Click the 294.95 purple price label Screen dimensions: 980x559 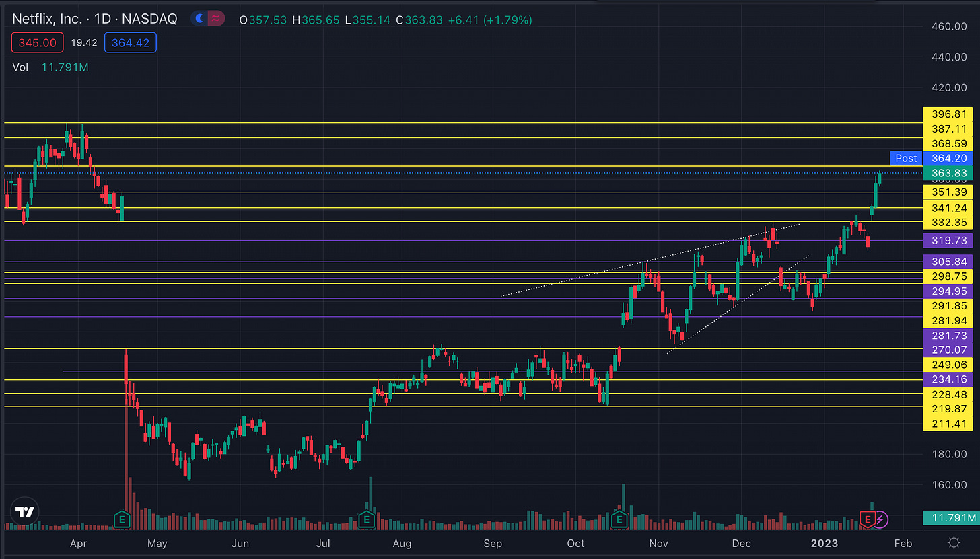[x=949, y=291]
